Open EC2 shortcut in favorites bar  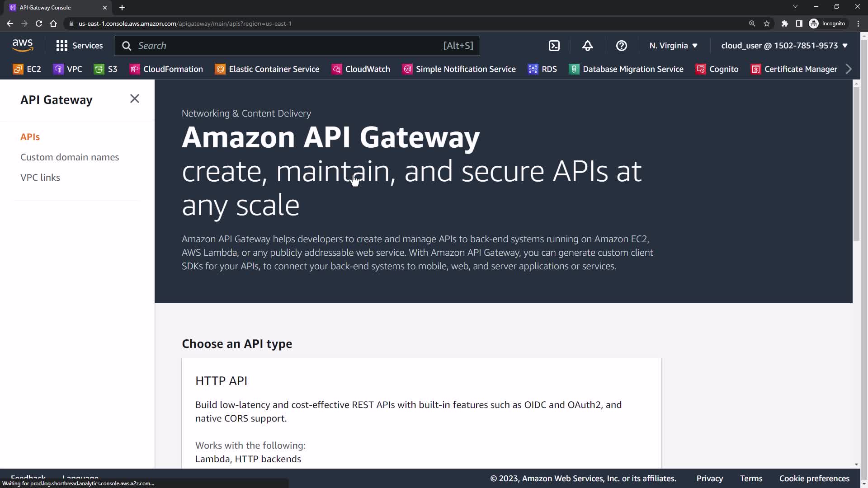pyautogui.click(x=27, y=69)
